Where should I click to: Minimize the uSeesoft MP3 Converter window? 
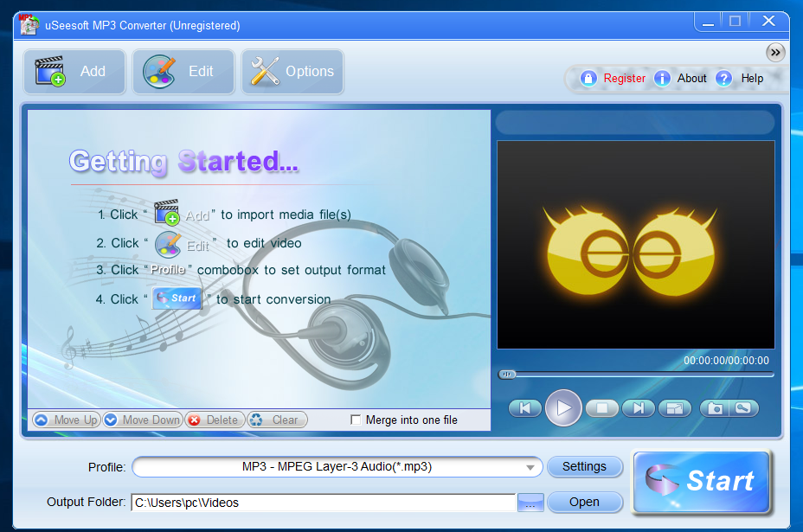tap(709, 22)
